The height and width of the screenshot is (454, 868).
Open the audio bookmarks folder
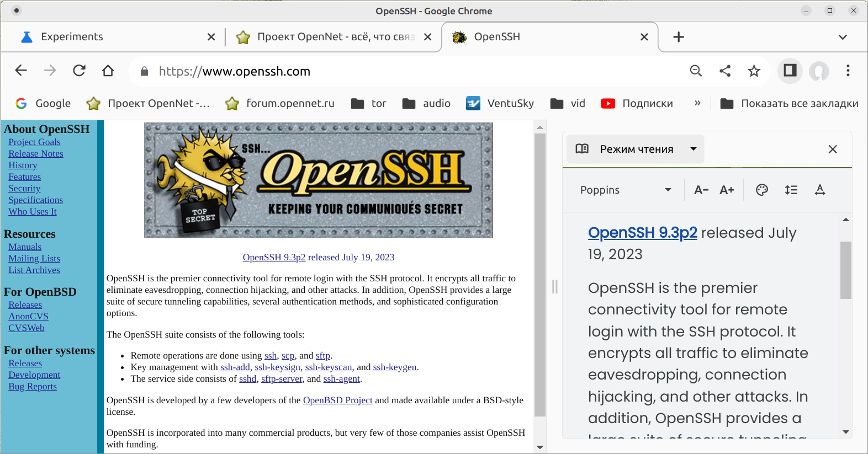426,103
